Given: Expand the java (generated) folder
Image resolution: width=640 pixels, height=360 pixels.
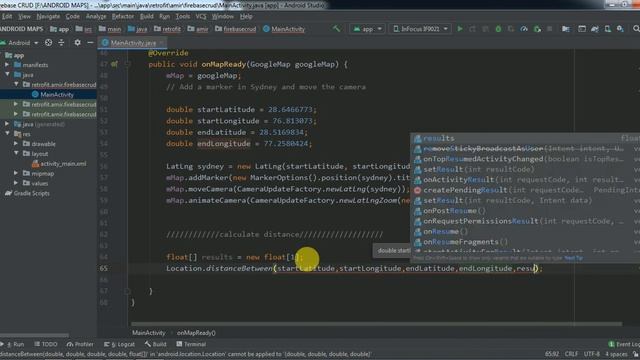Looking at the screenshot, I should 7,124.
